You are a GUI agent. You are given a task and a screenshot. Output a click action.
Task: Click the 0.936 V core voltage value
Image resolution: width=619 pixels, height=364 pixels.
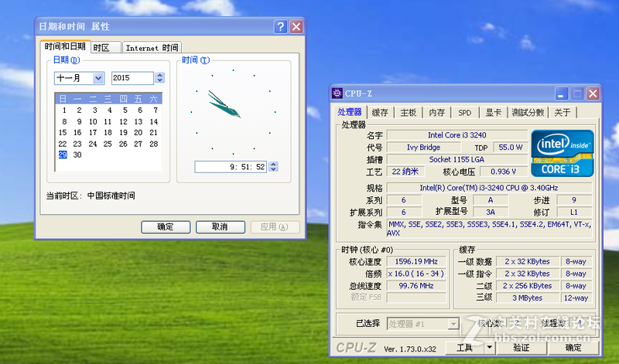tap(504, 172)
